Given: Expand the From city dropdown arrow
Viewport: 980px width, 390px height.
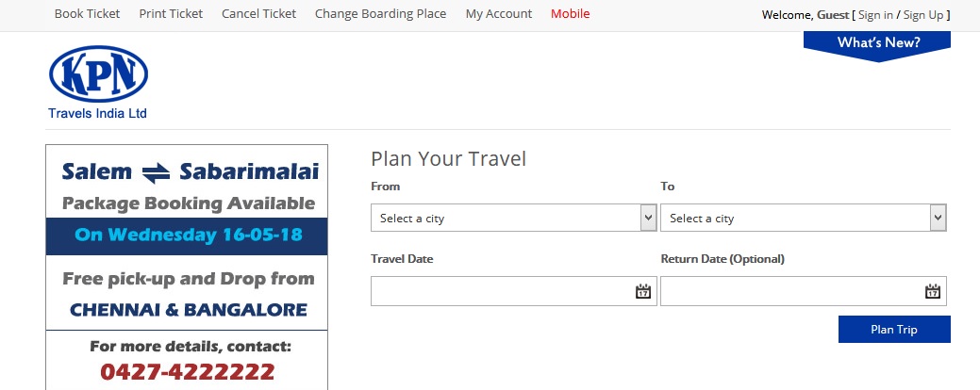Looking at the screenshot, I should pos(648,218).
